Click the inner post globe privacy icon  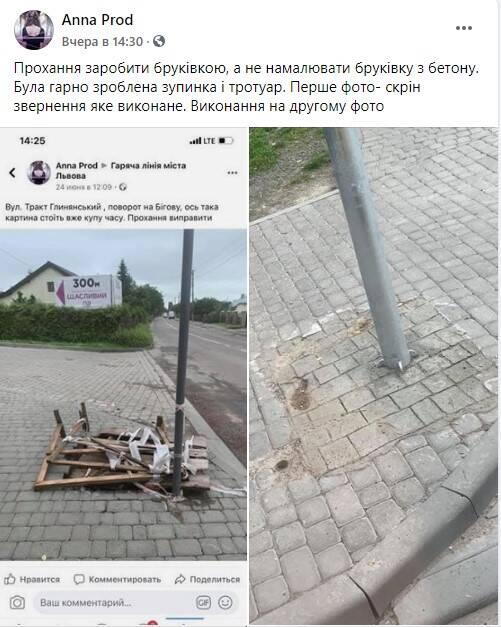tap(123, 187)
